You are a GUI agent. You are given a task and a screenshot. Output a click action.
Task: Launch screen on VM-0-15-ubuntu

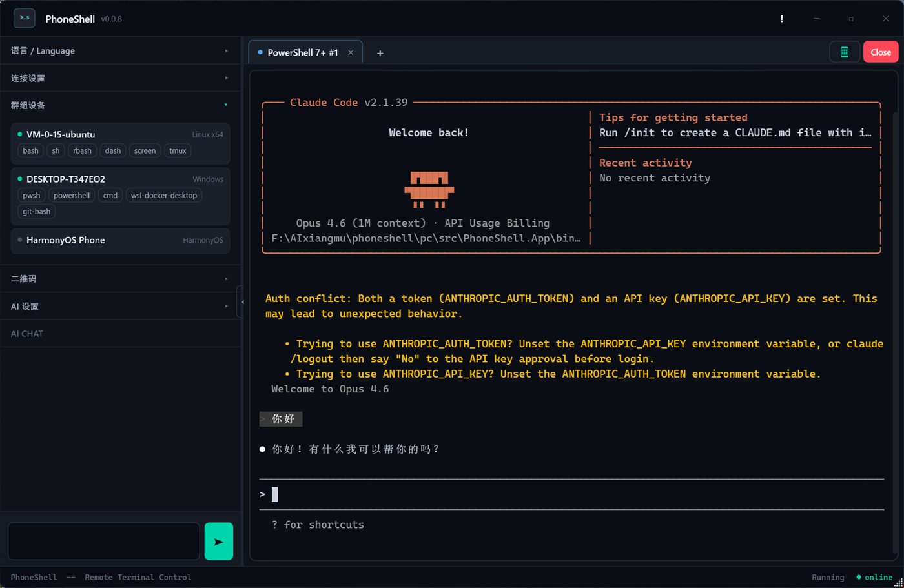[145, 151]
